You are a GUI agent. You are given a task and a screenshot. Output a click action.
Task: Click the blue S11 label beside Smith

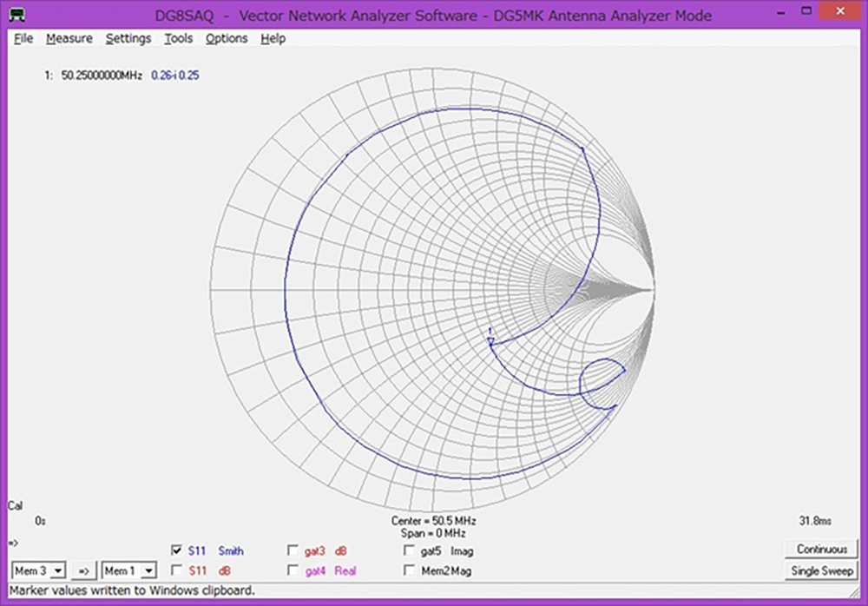click(x=197, y=550)
